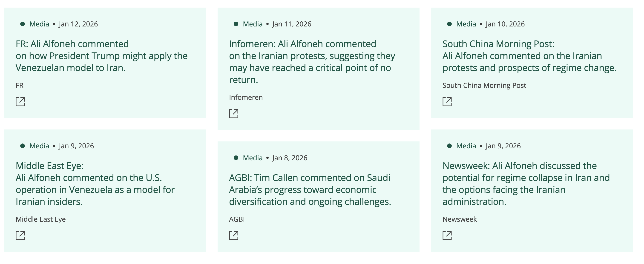Click the "South China Morning Post" source label
Screen dimensions: 644x264
(x=484, y=86)
